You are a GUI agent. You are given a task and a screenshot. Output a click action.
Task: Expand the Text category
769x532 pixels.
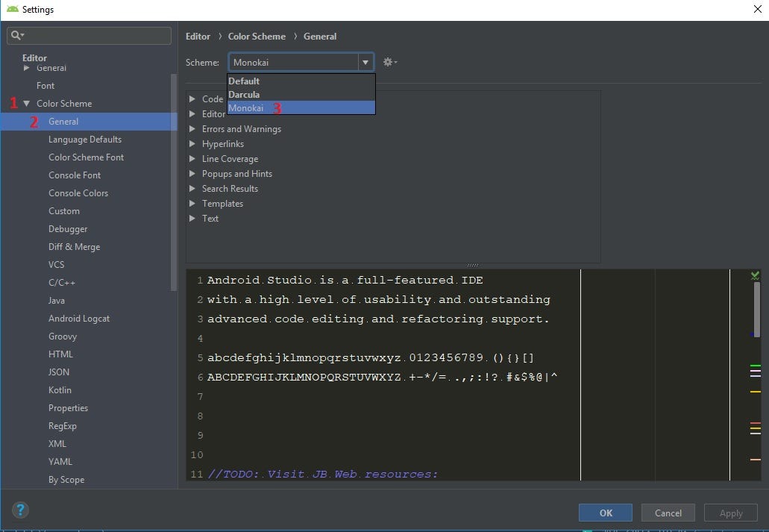(x=192, y=219)
